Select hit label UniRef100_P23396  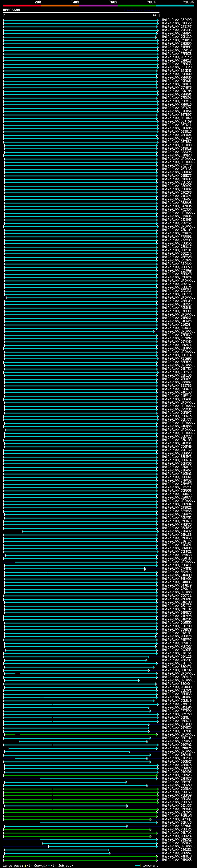pos(177,152)
